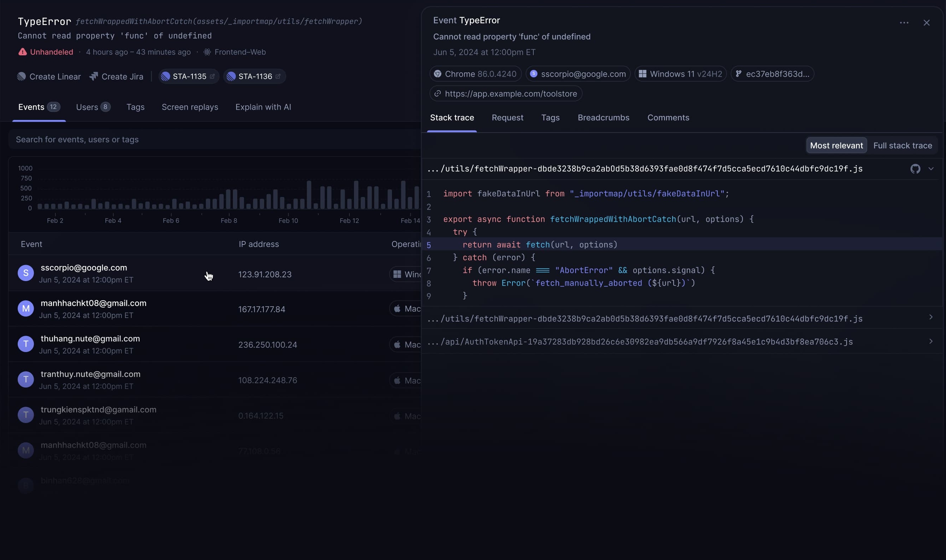
Task: Click the commit tag ec37eb8f363d
Action: [x=772, y=73]
